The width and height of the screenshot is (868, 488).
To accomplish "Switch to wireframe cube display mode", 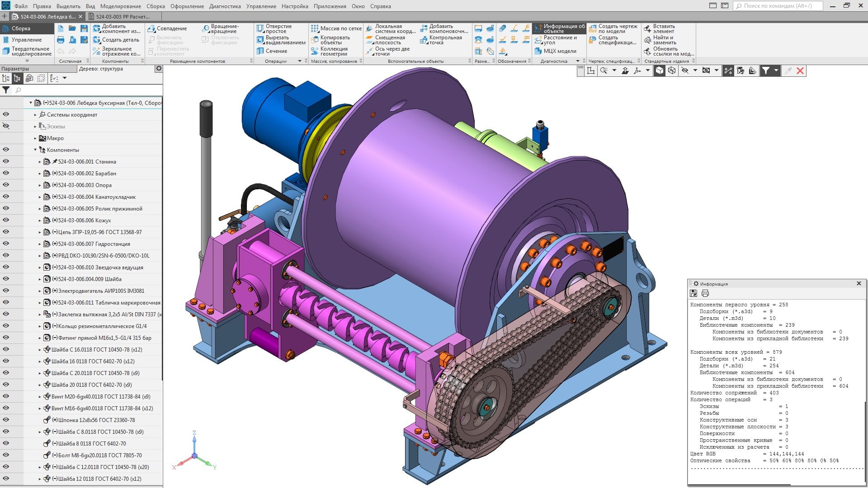I will click(672, 70).
